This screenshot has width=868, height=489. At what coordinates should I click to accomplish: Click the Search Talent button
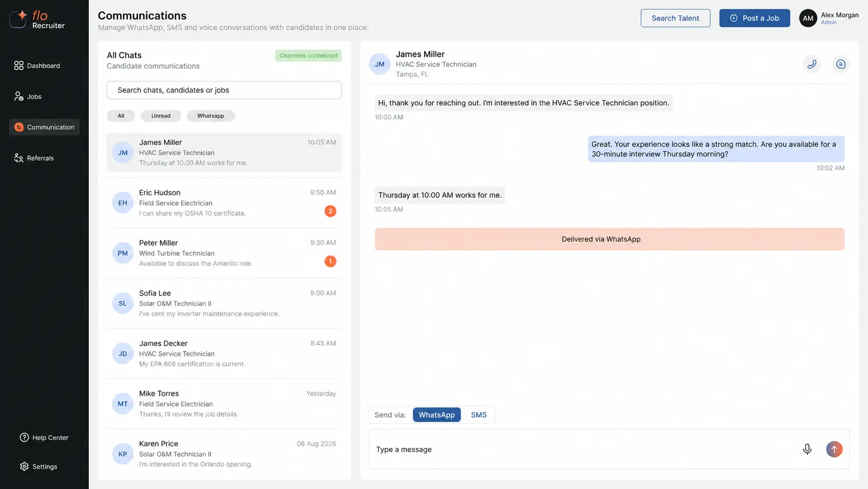coord(675,18)
